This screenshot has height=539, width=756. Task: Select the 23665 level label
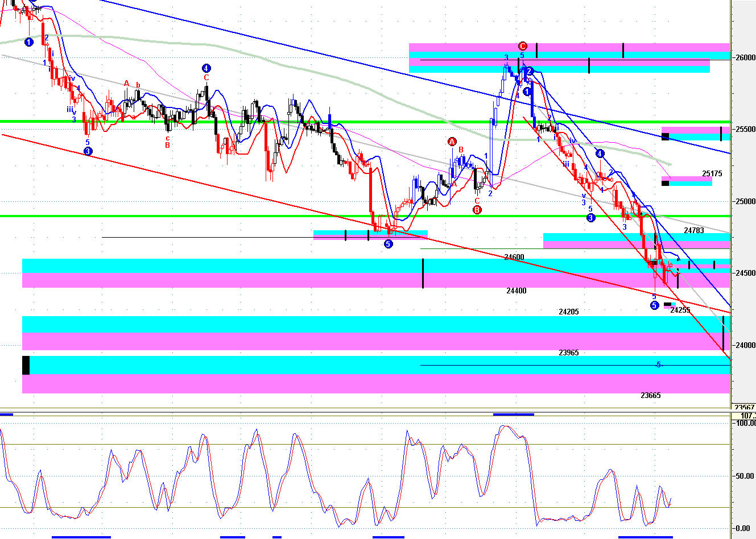click(651, 395)
